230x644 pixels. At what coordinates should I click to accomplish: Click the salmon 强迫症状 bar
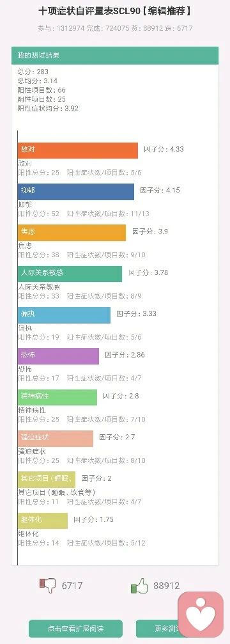(56, 438)
